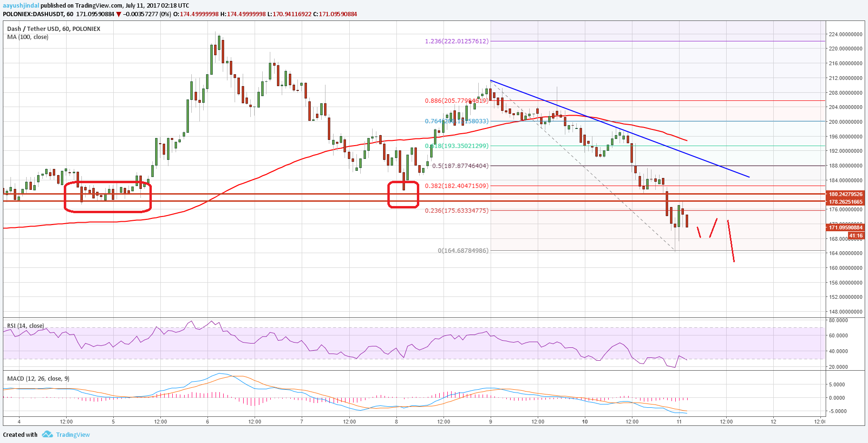Click the Created with footer text
The image size is (868, 443).
[20, 434]
